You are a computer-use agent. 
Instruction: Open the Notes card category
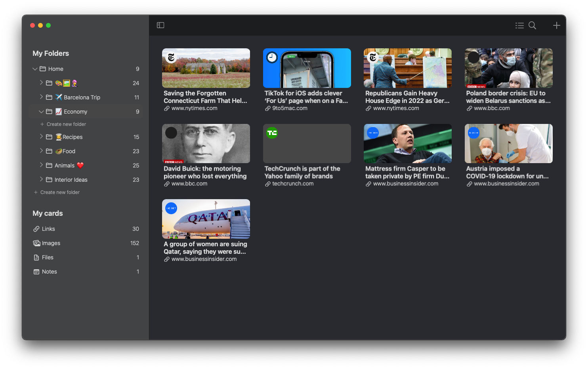point(49,272)
